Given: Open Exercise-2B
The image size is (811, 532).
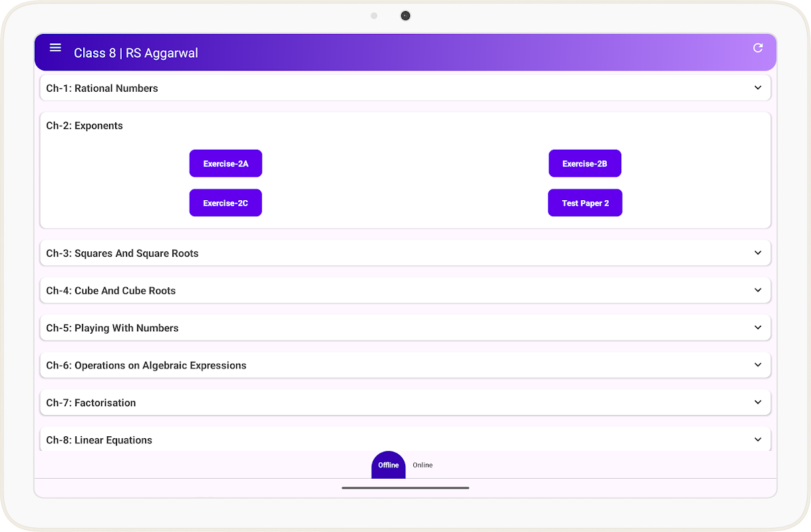Looking at the screenshot, I should (x=585, y=164).
